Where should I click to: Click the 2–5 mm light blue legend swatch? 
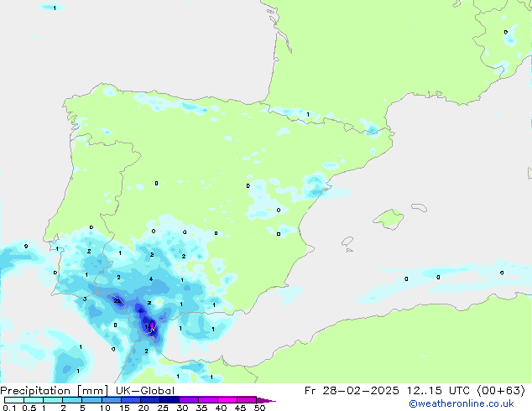point(72,400)
